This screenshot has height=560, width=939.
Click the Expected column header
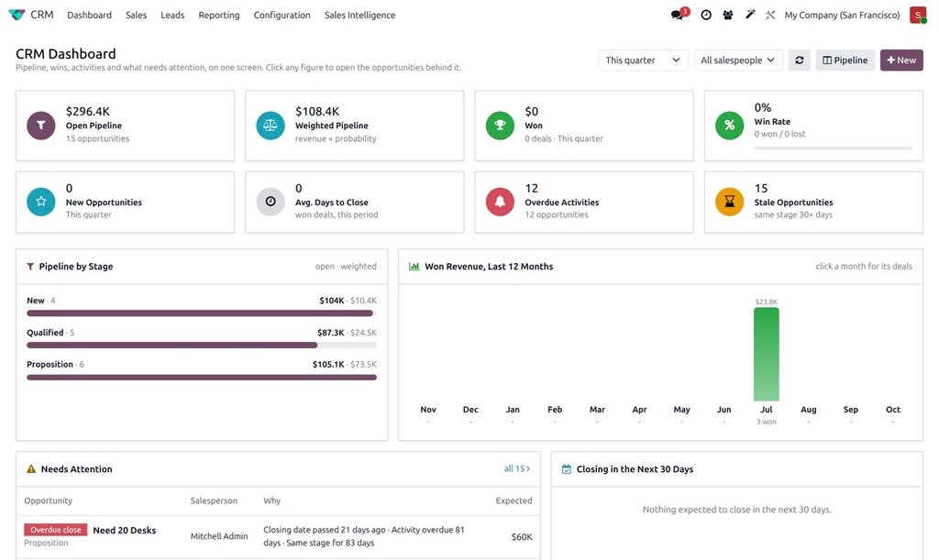point(514,500)
